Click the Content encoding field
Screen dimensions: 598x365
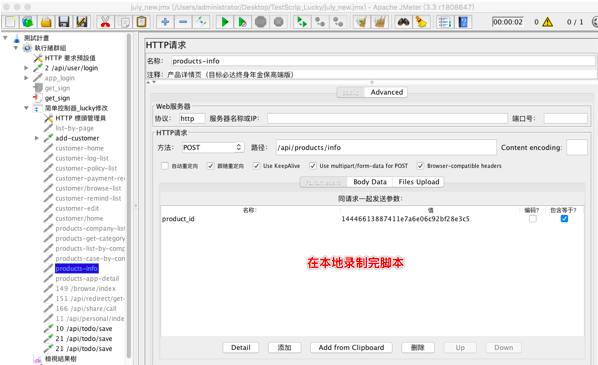pos(576,147)
